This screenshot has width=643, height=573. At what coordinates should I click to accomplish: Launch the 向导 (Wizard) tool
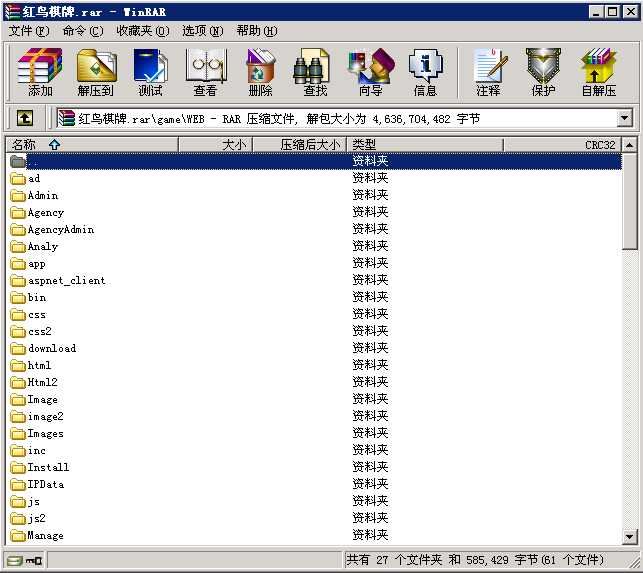point(371,72)
